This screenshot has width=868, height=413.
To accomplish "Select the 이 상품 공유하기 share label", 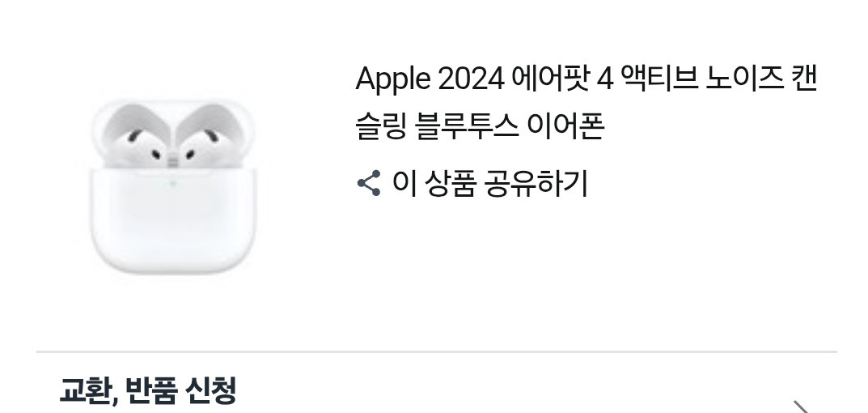I will (490, 184).
